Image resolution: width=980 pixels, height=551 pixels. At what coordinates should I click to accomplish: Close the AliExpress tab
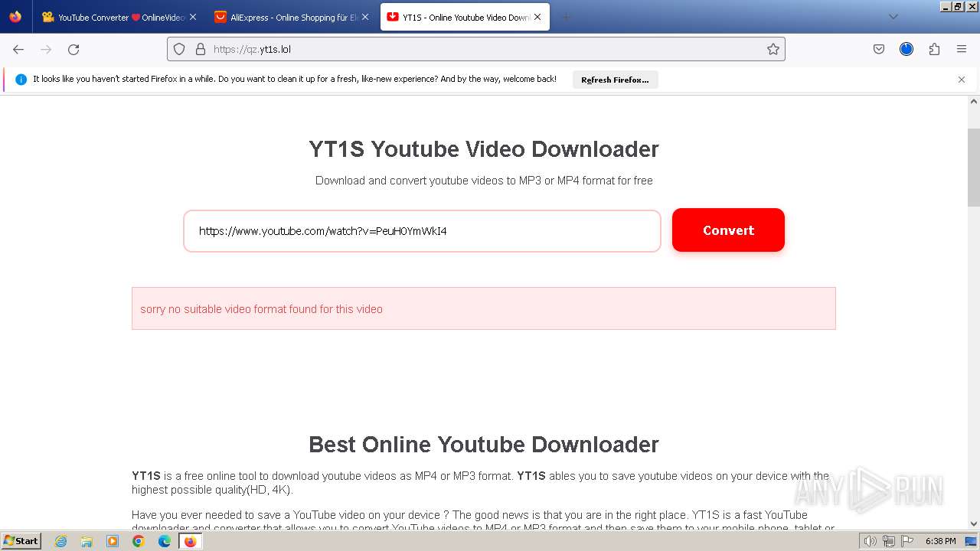coord(365,17)
